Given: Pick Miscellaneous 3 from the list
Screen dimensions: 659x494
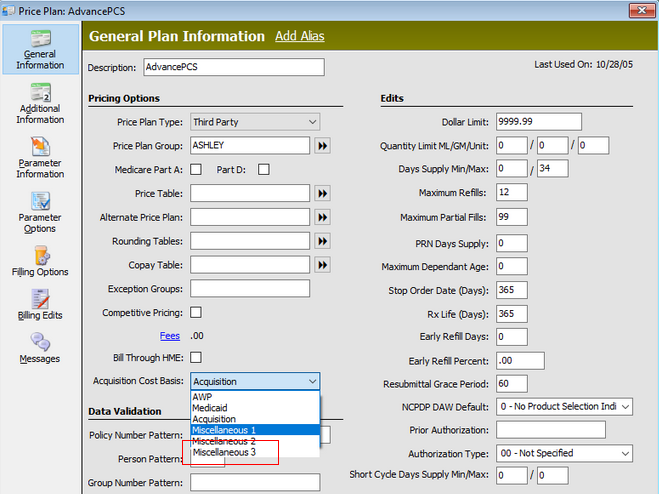Looking at the screenshot, I should [x=255, y=452].
